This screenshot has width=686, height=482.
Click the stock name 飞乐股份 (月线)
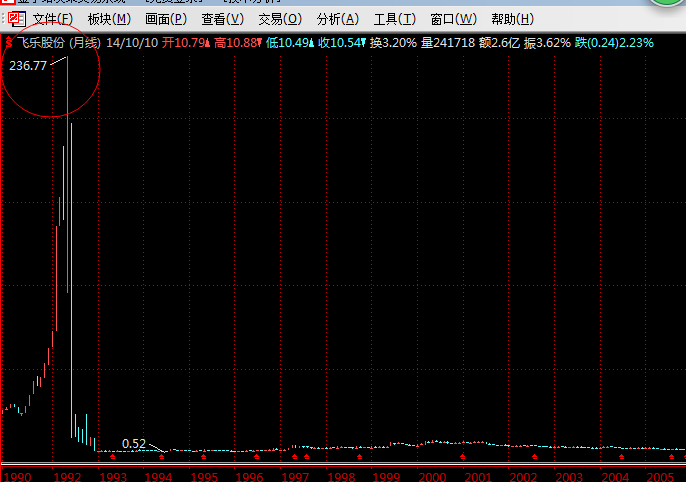(59, 43)
